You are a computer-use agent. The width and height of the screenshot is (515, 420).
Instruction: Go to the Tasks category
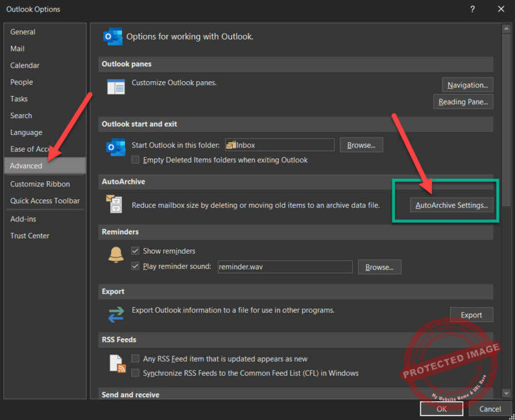coord(45,99)
